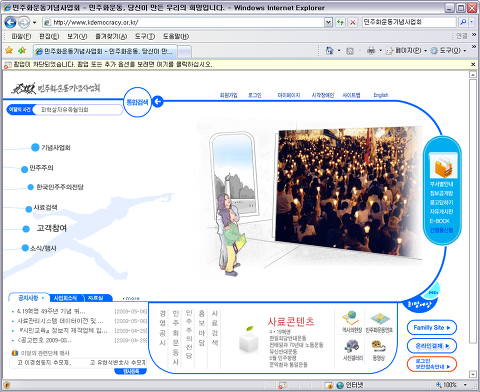
Task: Open Favorites Center star icon
Action: tap(9, 50)
